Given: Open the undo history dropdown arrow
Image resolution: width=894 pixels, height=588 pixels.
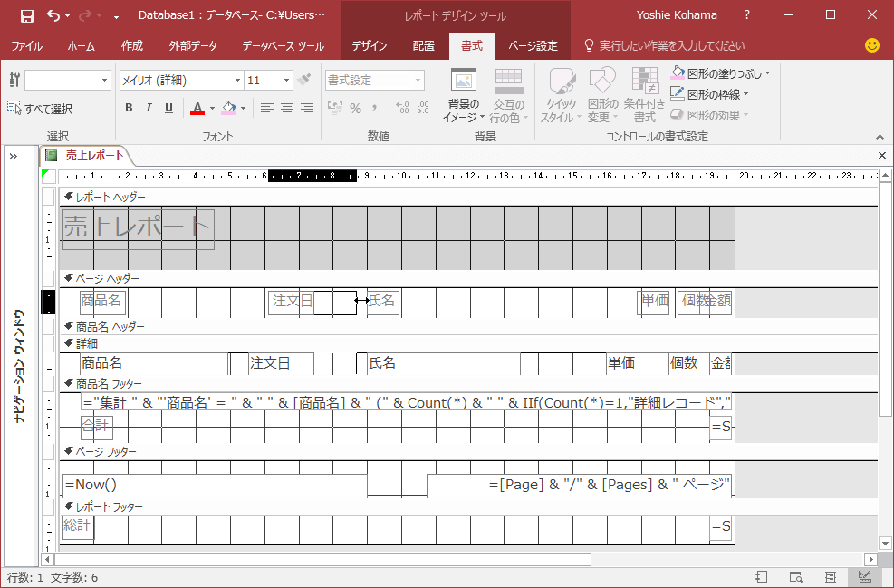Looking at the screenshot, I should pyautogui.click(x=67, y=16).
